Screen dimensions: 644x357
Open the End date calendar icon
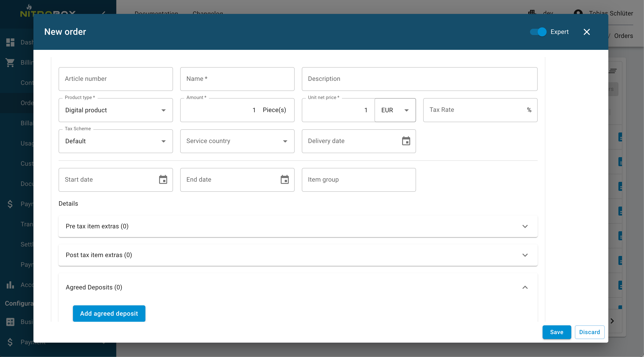click(285, 180)
